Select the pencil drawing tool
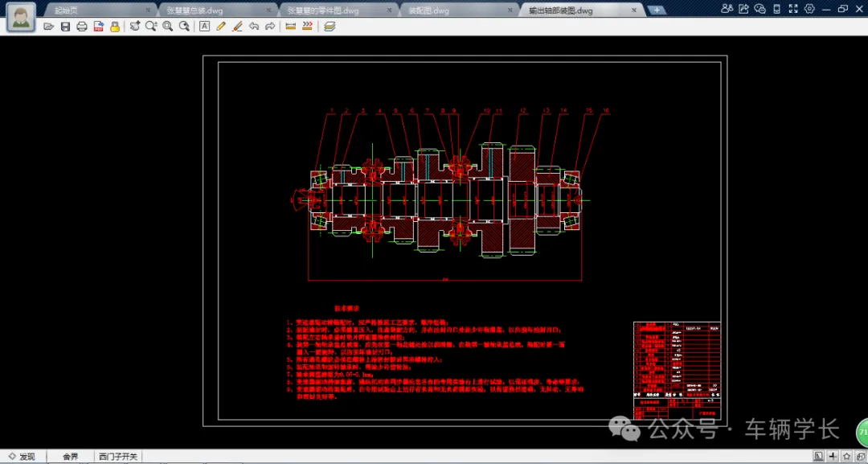 (221, 26)
